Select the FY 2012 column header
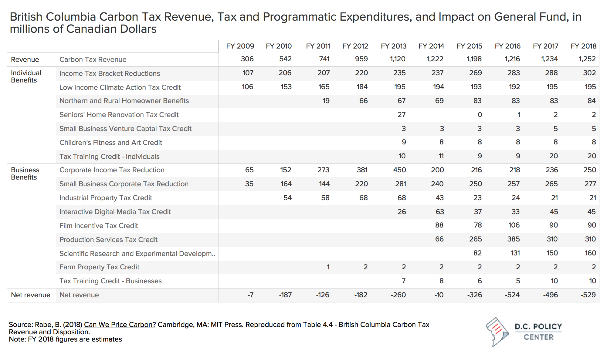 (355, 46)
